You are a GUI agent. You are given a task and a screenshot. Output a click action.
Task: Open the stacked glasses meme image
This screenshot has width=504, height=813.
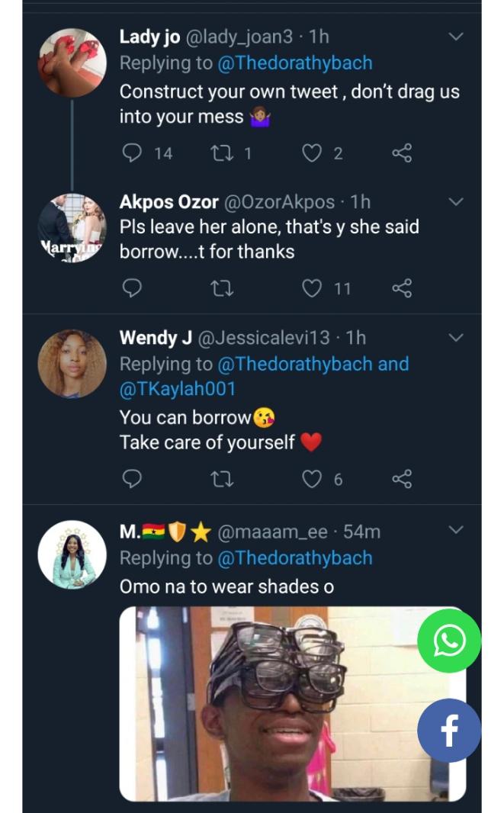click(274, 702)
